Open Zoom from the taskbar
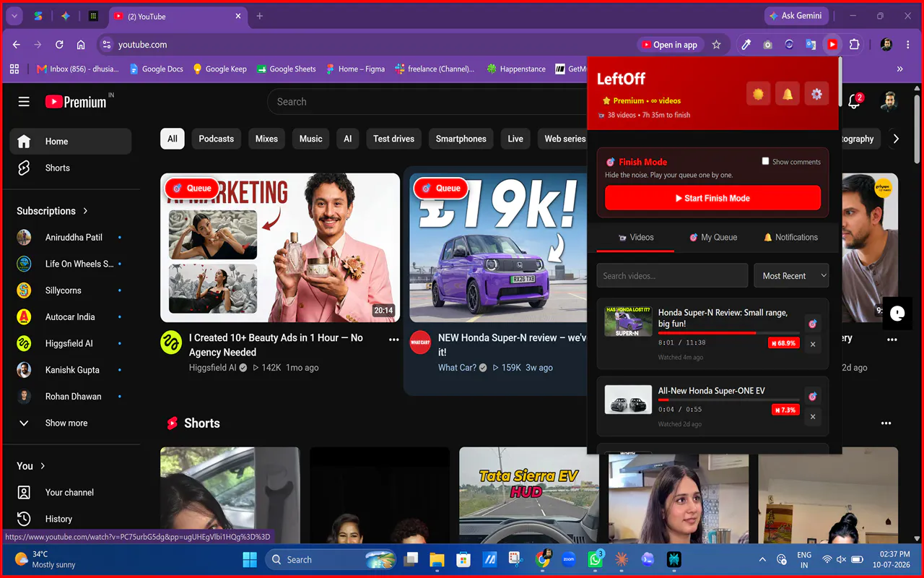This screenshot has height=578, width=924. 568,559
